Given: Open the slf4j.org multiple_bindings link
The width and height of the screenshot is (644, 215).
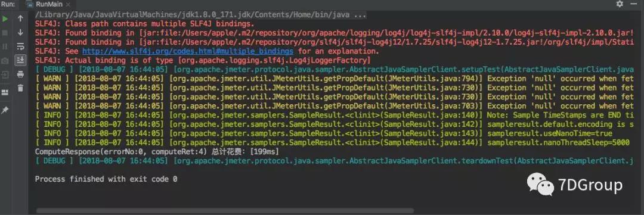Looking at the screenshot, I should pyautogui.click(x=188, y=51).
